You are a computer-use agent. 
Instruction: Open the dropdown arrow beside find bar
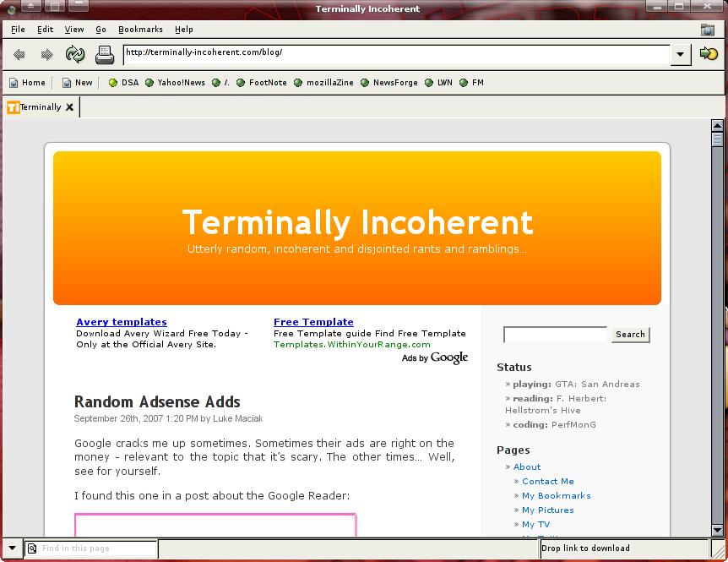point(12,548)
